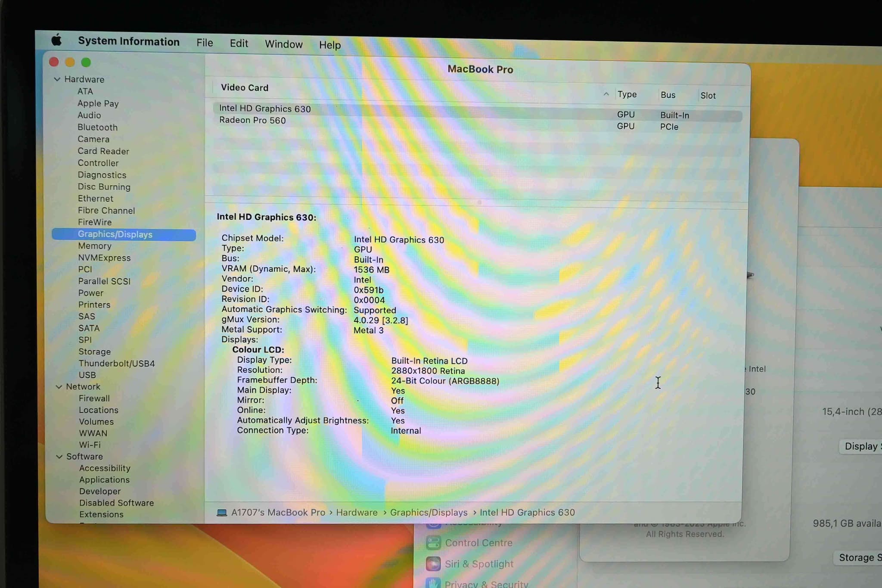Click A1707's MacBook Pro in path bar

278,513
